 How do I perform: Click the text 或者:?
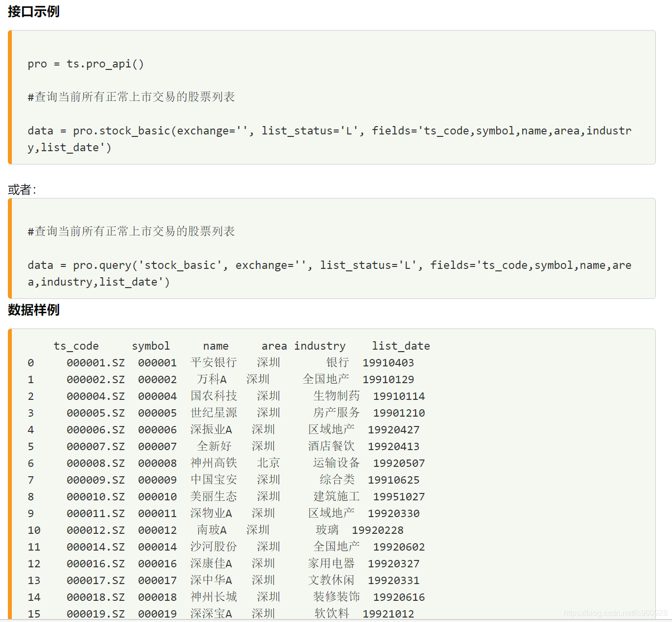coord(22,190)
